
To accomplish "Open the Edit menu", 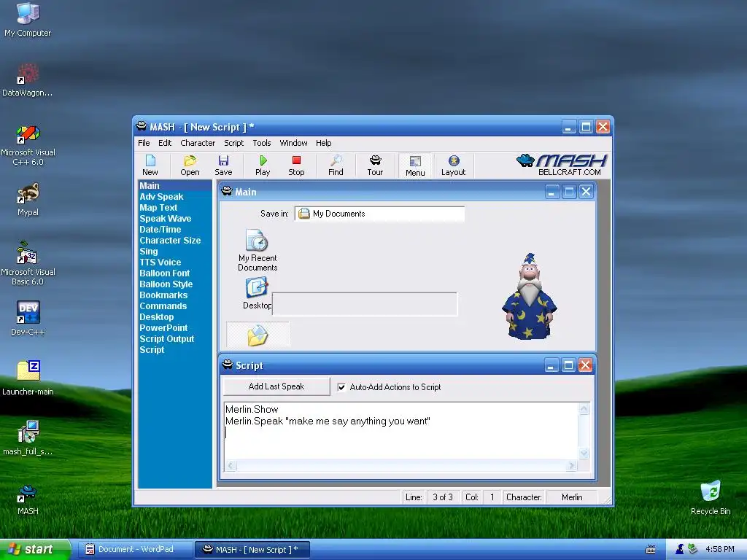I will pos(165,143).
